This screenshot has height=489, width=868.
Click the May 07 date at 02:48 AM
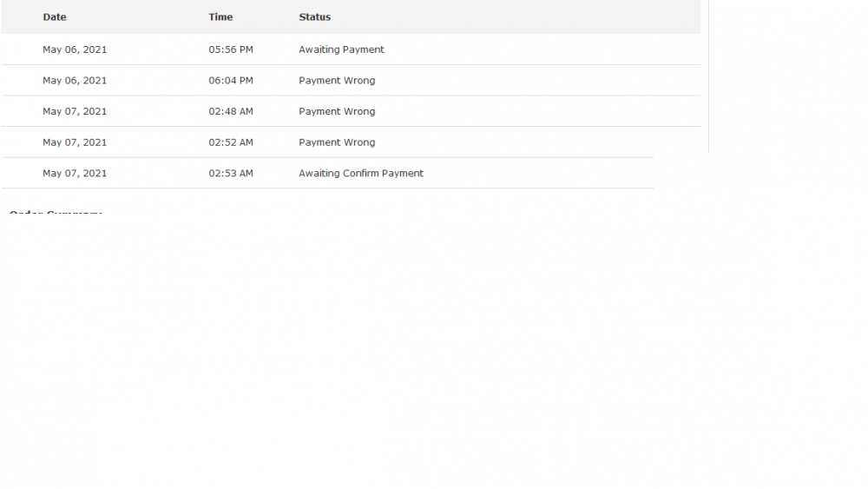pyautogui.click(x=75, y=111)
